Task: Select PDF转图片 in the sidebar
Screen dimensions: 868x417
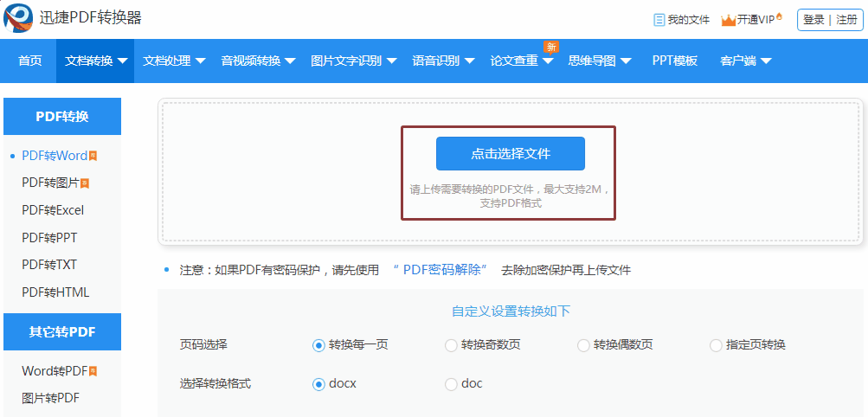Action: click(x=51, y=183)
